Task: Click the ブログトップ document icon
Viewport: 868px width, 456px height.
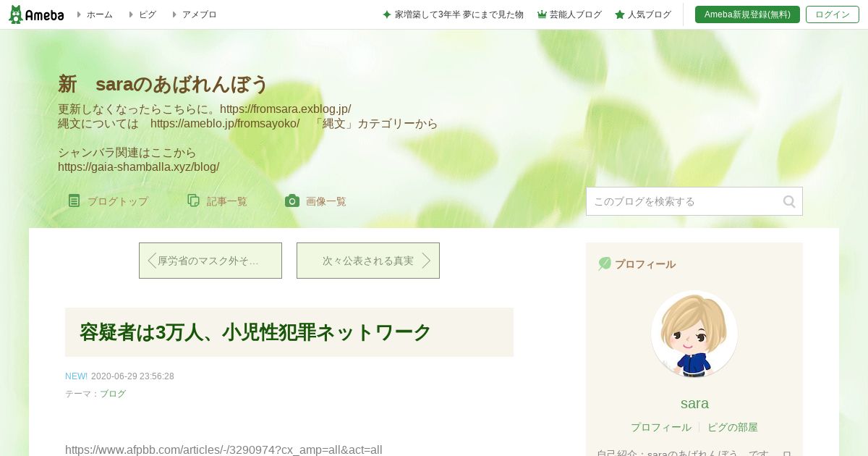Action: coord(74,200)
